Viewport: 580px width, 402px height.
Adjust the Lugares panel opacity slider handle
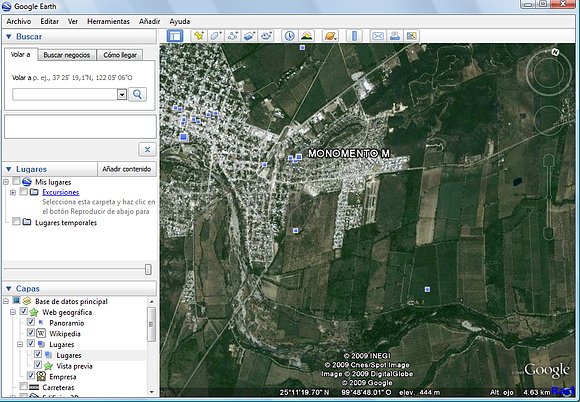(x=148, y=269)
